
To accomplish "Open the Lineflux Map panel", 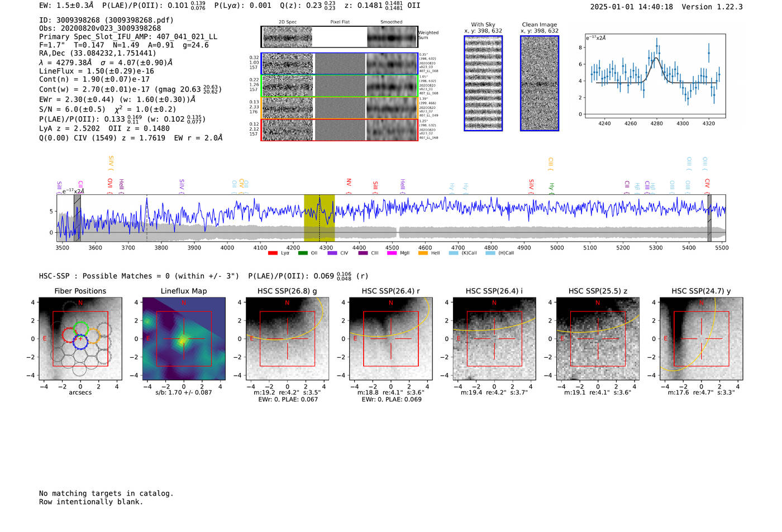I will (184, 339).
